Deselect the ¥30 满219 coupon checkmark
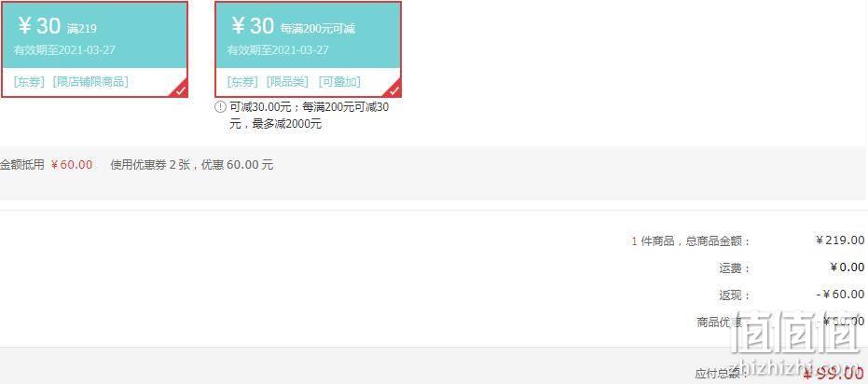868x384 pixels. [x=181, y=90]
